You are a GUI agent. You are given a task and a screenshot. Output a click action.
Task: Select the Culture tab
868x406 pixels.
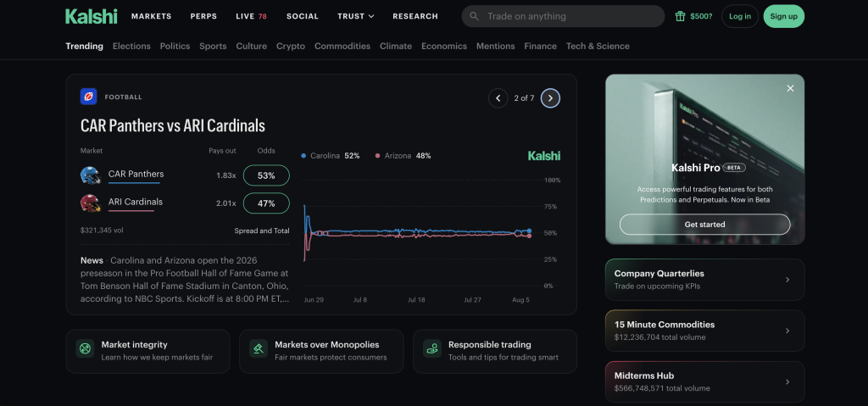251,46
